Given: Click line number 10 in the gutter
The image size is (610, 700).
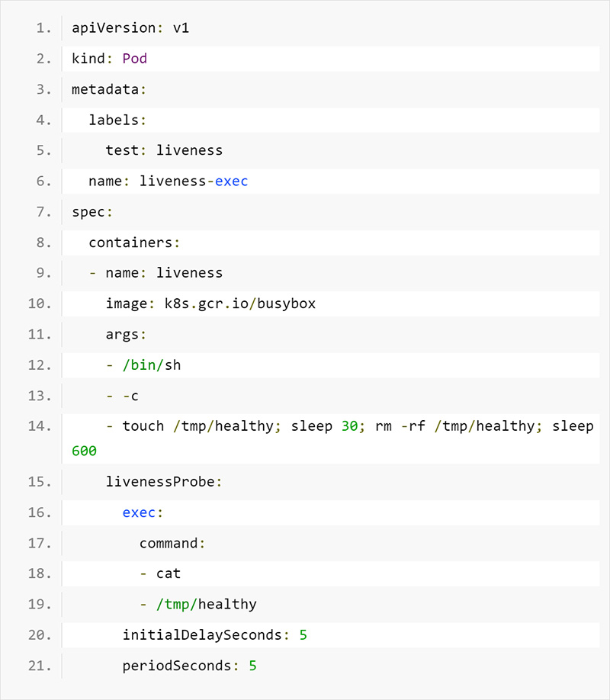Looking at the screenshot, I should point(39,303).
